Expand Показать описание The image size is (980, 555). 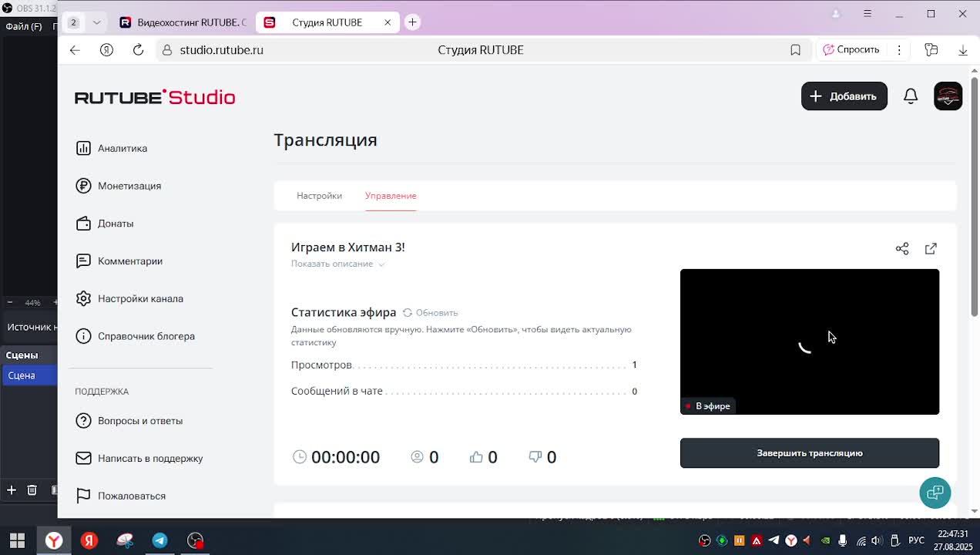337,264
